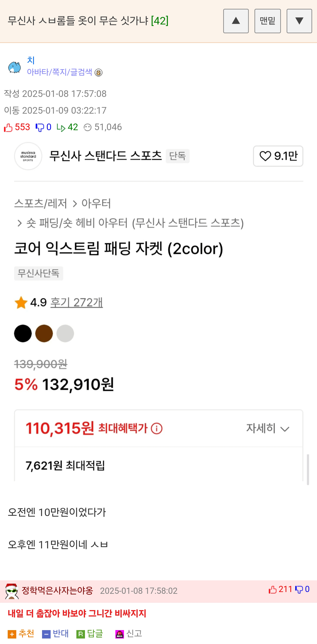317x644 pixels.
Task: Expand the 자세히 benefit details
Action: (x=267, y=429)
